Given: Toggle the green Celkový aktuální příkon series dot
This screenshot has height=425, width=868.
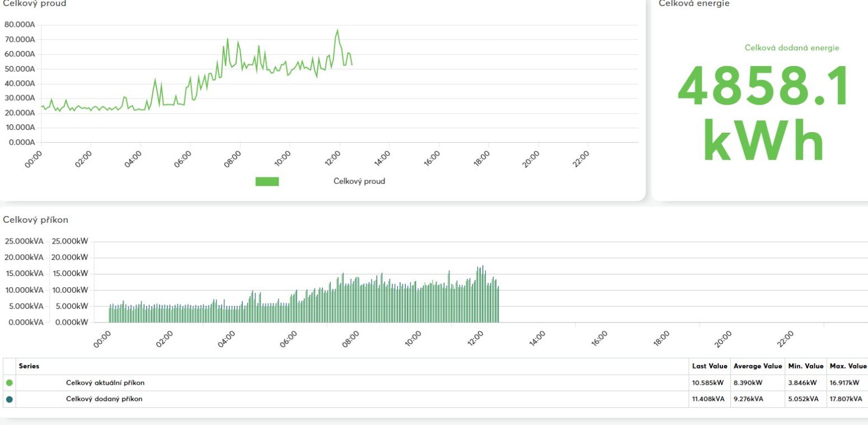Looking at the screenshot, I should (9, 383).
